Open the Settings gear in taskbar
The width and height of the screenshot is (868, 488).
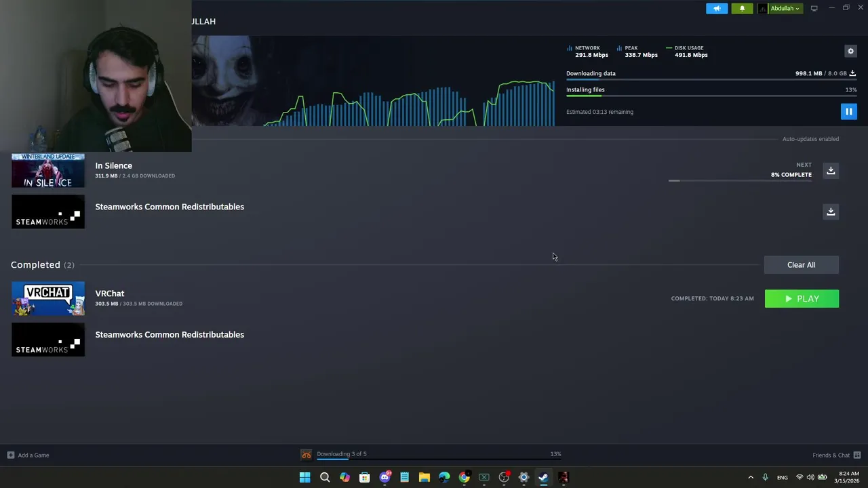[524, 477]
